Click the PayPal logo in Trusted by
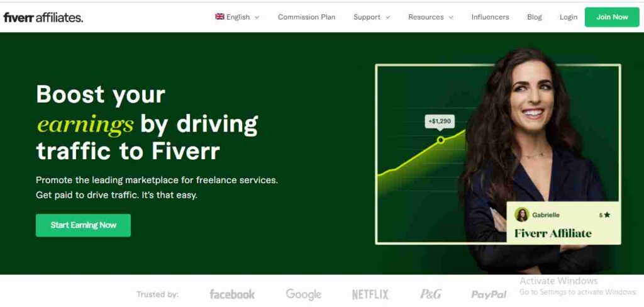This screenshot has width=644, height=307. pyautogui.click(x=489, y=294)
